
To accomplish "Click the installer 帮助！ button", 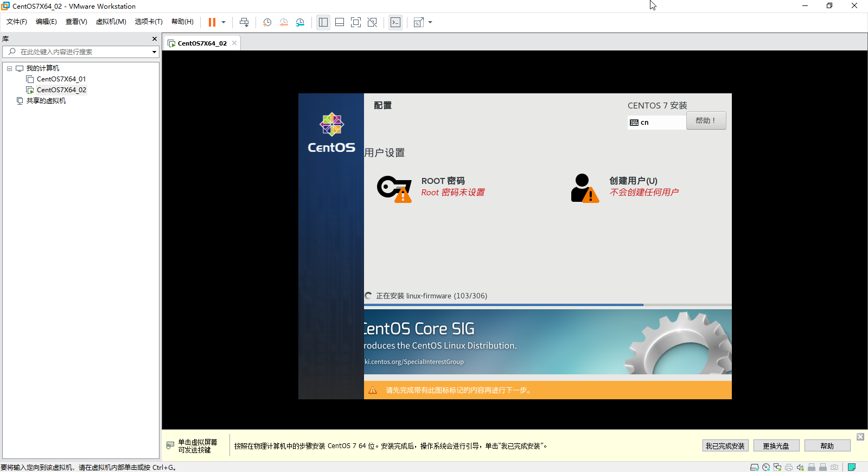I will click(706, 120).
